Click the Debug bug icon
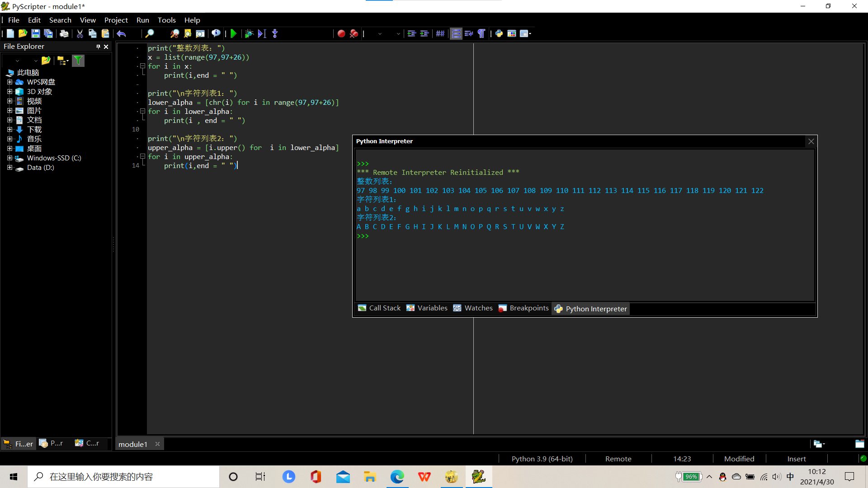This screenshot has height=488, width=868. (249, 33)
